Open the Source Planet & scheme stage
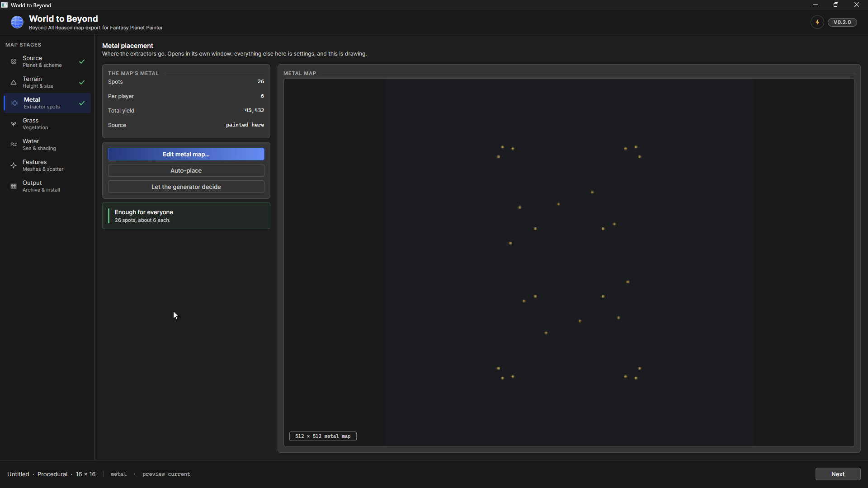The image size is (868, 488). pyautogui.click(x=47, y=61)
